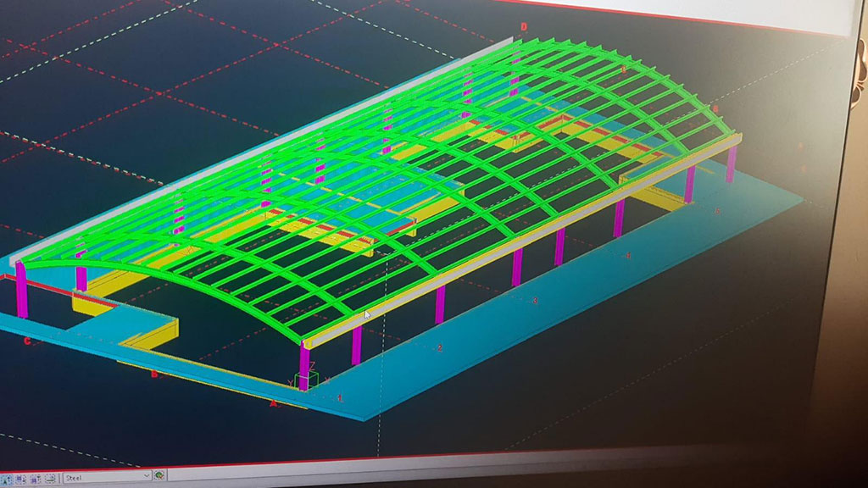The image size is (868, 488).
Task: Click grid line label 3
Action: coord(534,301)
